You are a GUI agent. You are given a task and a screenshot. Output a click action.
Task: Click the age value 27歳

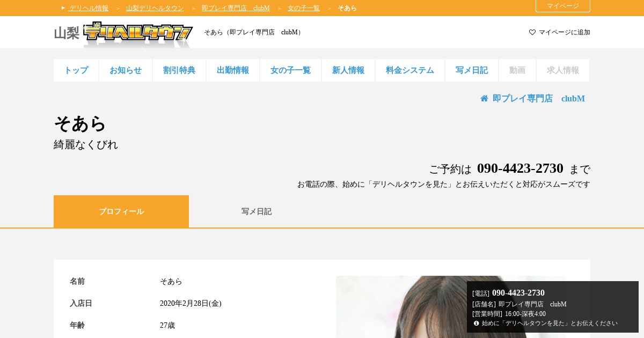[x=167, y=326]
